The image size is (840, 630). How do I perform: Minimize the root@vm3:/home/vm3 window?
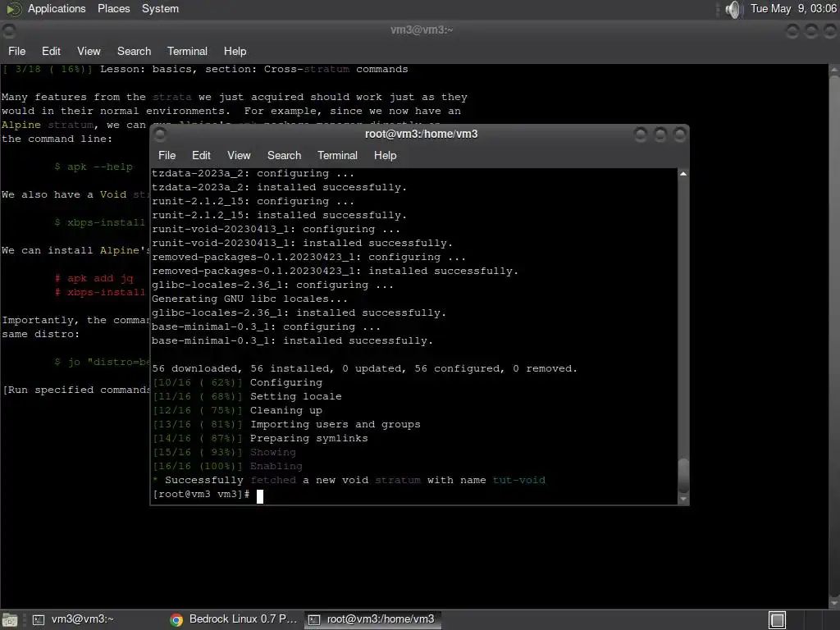coord(640,134)
